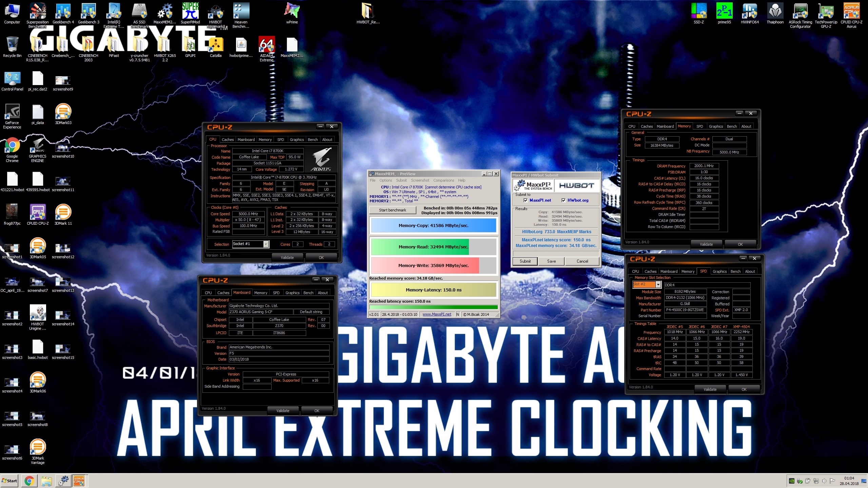Switch to Bench tab in CPU-Z CPU window

313,140
